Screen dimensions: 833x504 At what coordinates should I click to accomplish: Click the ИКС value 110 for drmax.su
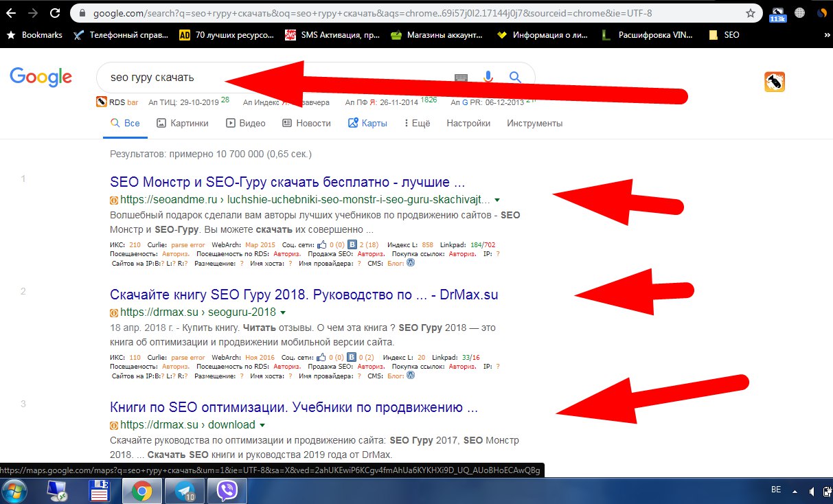(x=135, y=357)
